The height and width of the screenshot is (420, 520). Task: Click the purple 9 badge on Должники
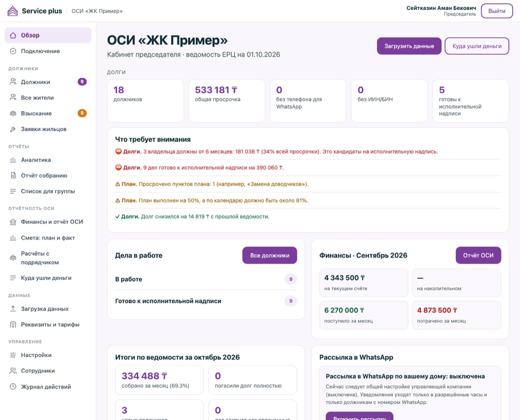(82, 81)
